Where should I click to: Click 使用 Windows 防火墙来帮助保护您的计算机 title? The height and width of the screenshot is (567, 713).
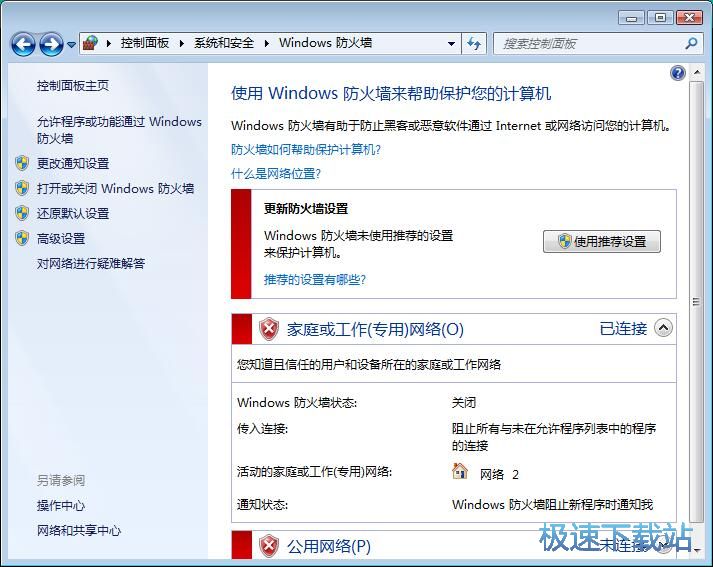tap(391, 93)
